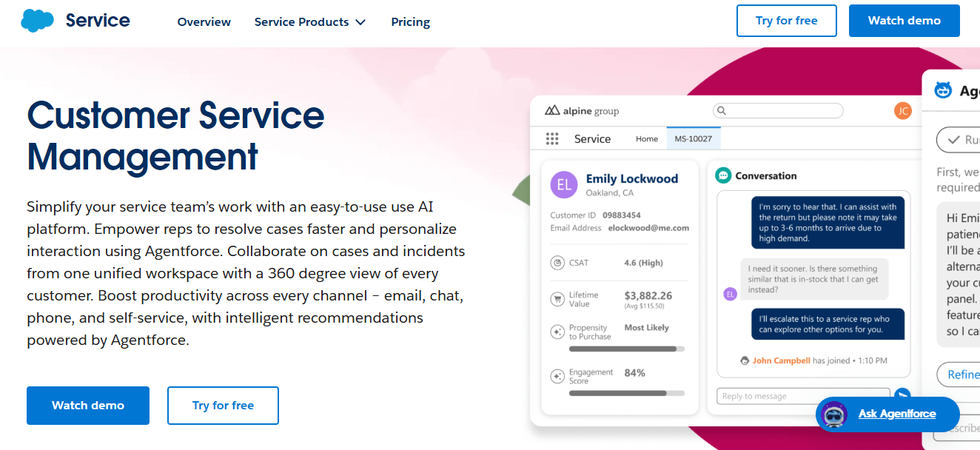Screen dimensions: 980x450
Task: Switch to the Home tab
Action: pos(646,138)
